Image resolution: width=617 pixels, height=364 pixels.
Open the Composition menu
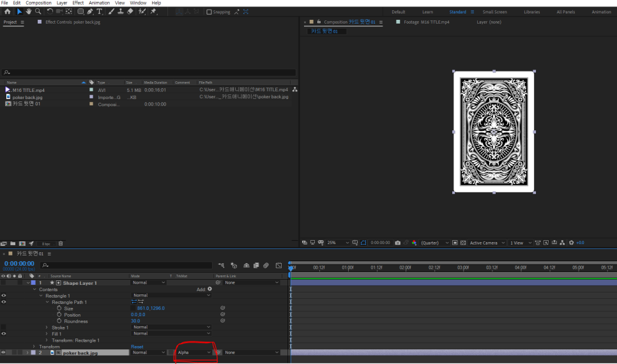(38, 3)
